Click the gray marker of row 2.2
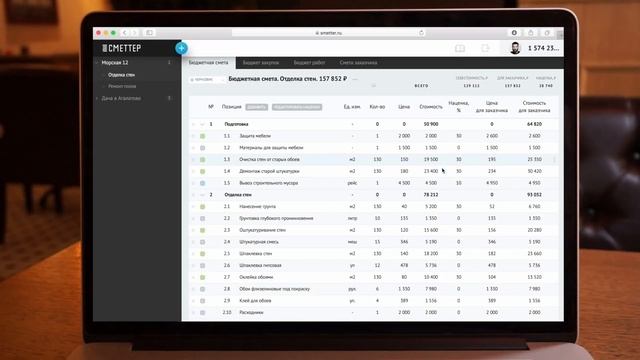This screenshot has width=640, height=360. point(202,219)
